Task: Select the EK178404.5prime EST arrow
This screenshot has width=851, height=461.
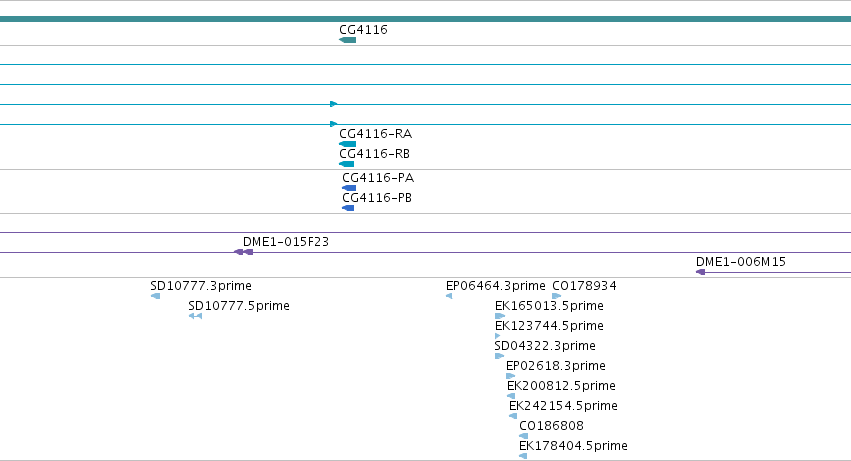Action: coord(523,456)
